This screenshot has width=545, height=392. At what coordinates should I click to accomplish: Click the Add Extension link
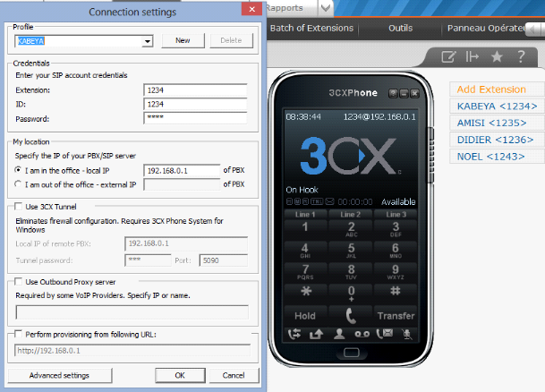tap(491, 89)
